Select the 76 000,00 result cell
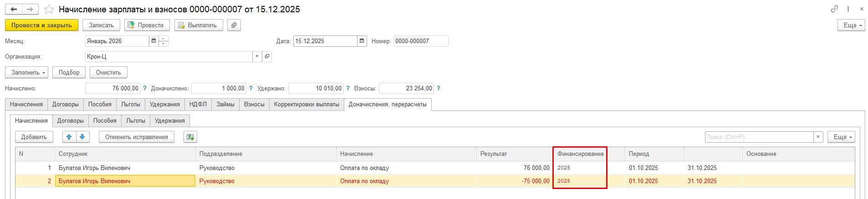 (x=515, y=168)
